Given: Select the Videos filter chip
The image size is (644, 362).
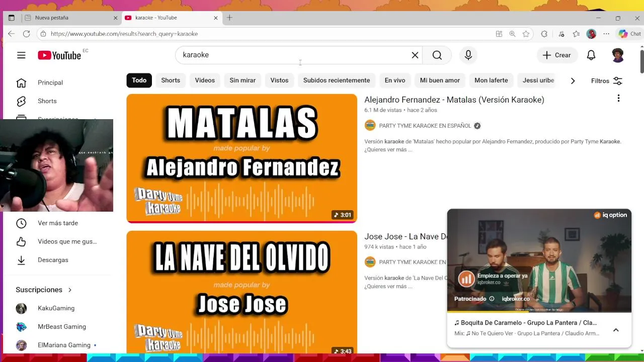Looking at the screenshot, I should 205,80.
